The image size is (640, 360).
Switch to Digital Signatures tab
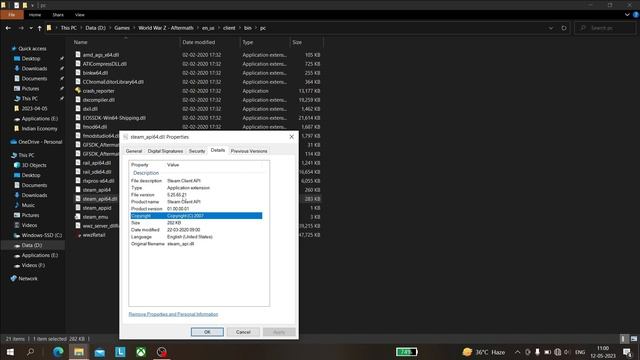[x=165, y=151]
